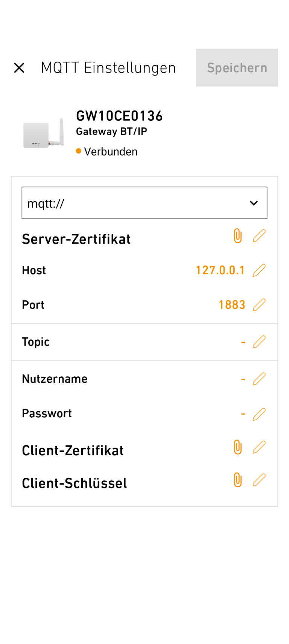The image size is (289, 644).
Task: Edit the Topic with pencil icon
Action: [259, 342]
